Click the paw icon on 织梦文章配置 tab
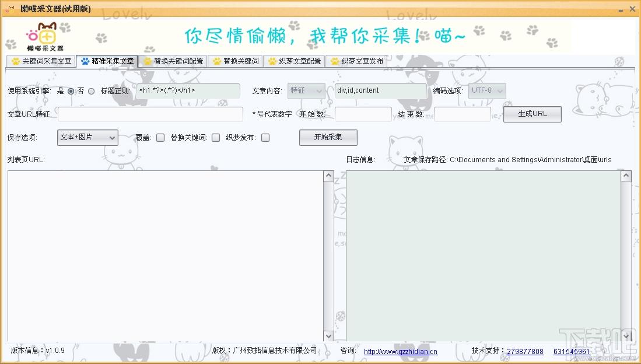The image size is (641, 364). pos(272,61)
